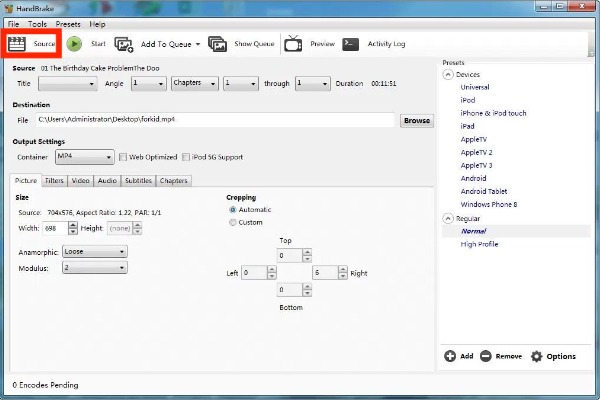600x400 pixels.
Task: Click the Browse button
Action: [x=417, y=121]
